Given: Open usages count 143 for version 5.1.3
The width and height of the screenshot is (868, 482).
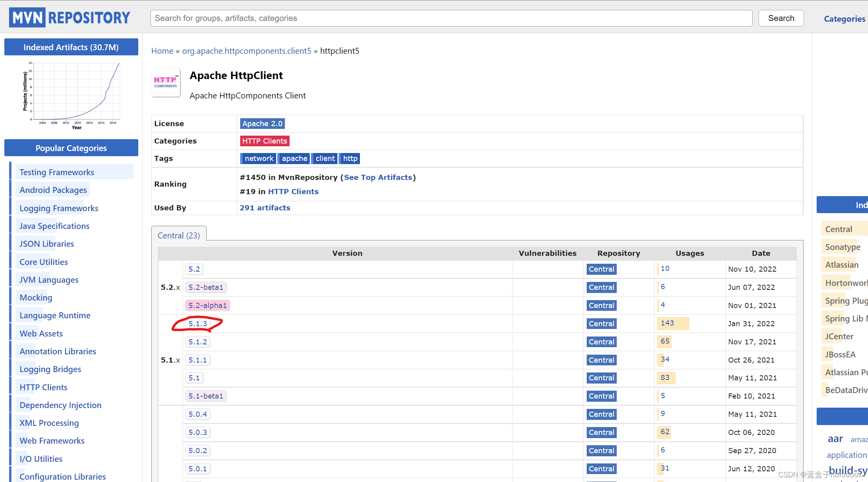Looking at the screenshot, I should click(x=667, y=323).
